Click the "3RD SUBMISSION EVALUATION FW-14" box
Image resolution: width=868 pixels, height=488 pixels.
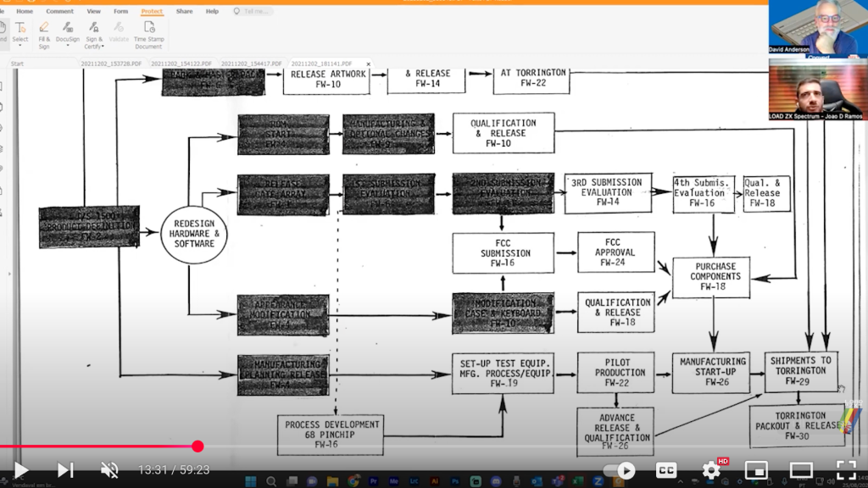pyautogui.click(x=608, y=192)
